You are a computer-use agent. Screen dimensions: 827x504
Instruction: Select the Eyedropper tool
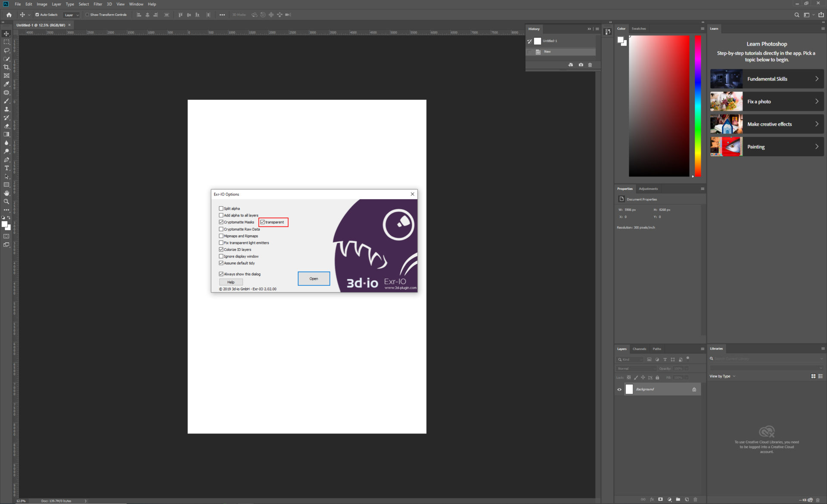[6, 84]
